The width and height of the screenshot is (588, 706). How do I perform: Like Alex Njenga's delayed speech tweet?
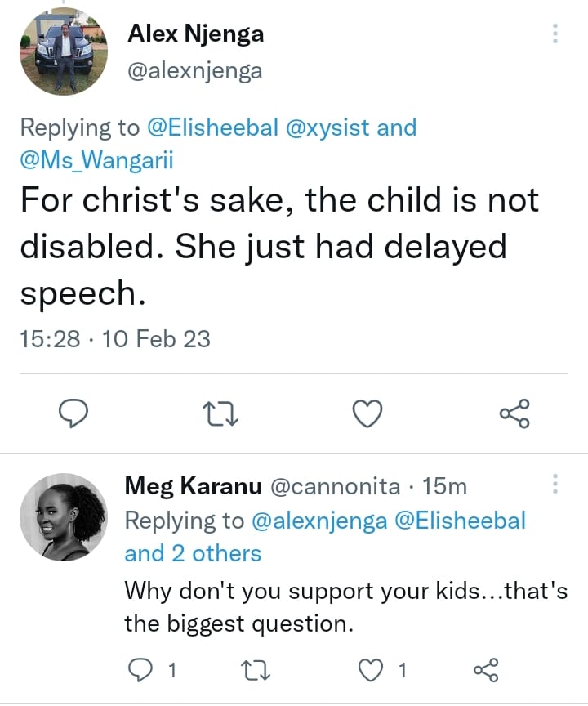tap(367, 414)
